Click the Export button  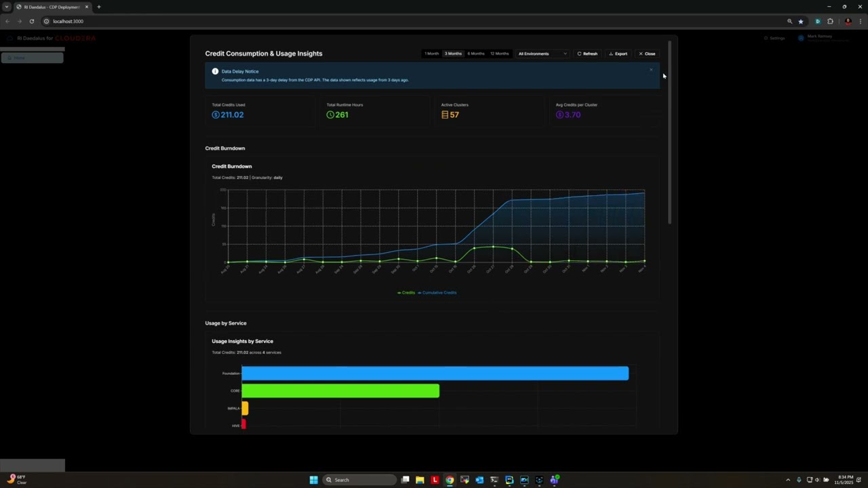click(618, 54)
